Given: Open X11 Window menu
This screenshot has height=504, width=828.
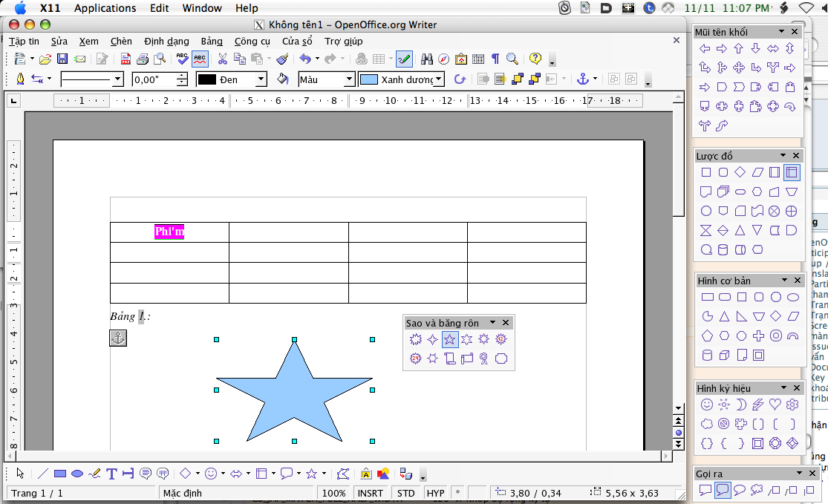Looking at the screenshot, I should point(202,8).
